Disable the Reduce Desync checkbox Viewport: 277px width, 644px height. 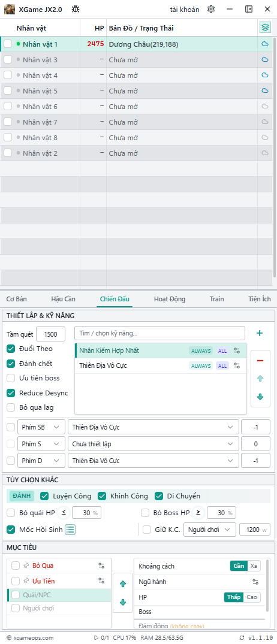pyautogui.click(x=11, y=393)
